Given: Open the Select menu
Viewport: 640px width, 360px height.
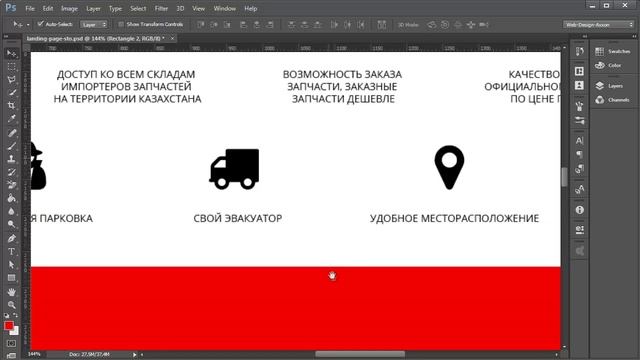Looking at the screenshot, I should [x=138, y=8].
